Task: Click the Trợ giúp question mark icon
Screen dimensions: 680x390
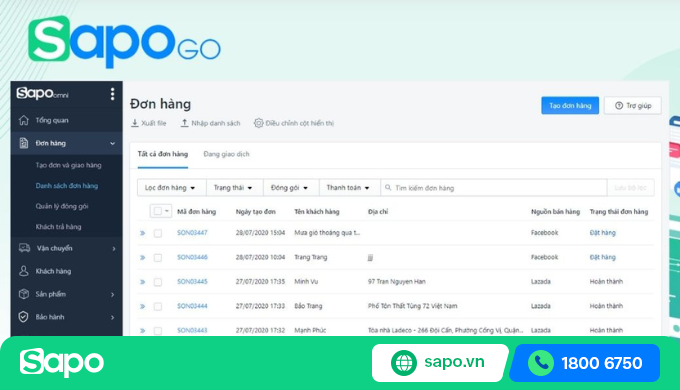Action: pyautogui.click(x=619, y=105)
